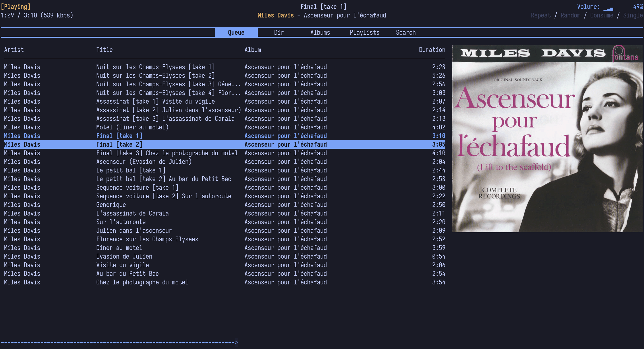
Task: Select the currently playing Final [take 1] row
Action: point(119,136)
